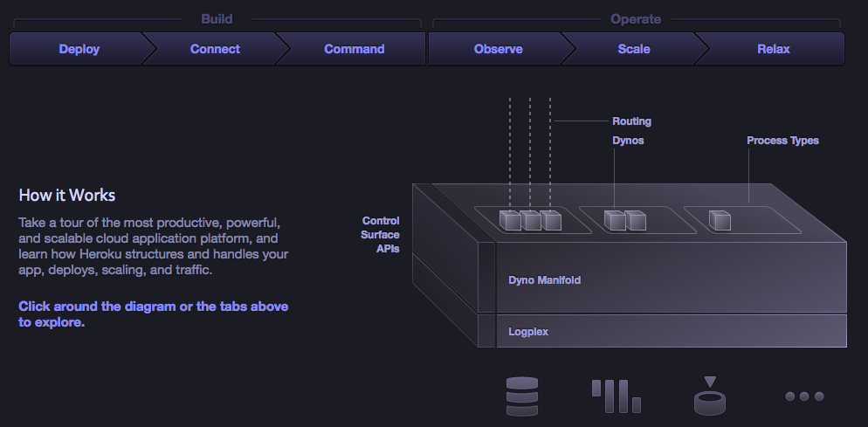
Task: Go to the Scale tab
Action: click(633, 49)
